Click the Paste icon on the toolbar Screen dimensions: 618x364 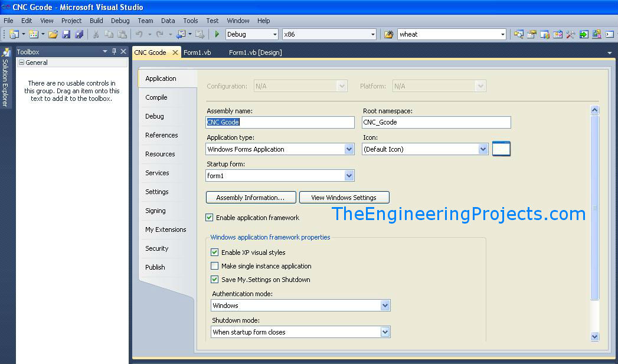[122, 34]
